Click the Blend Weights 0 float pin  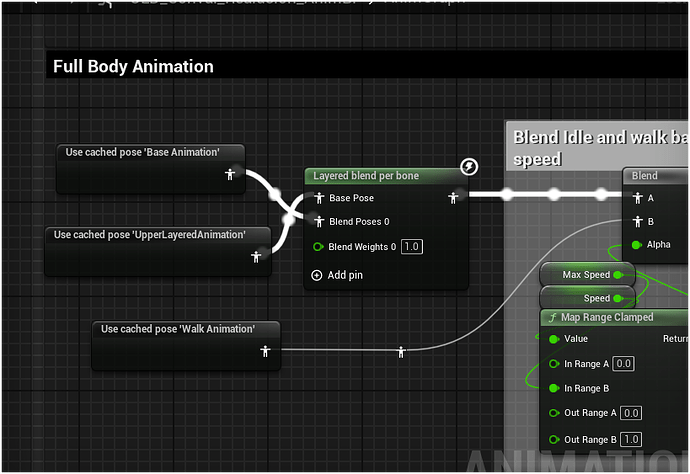[318, 247]
